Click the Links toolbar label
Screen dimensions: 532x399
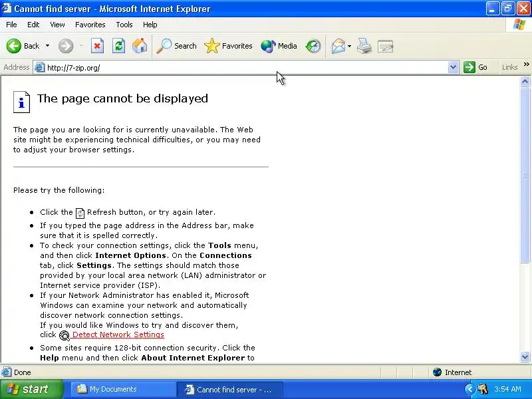coord(510,67)
